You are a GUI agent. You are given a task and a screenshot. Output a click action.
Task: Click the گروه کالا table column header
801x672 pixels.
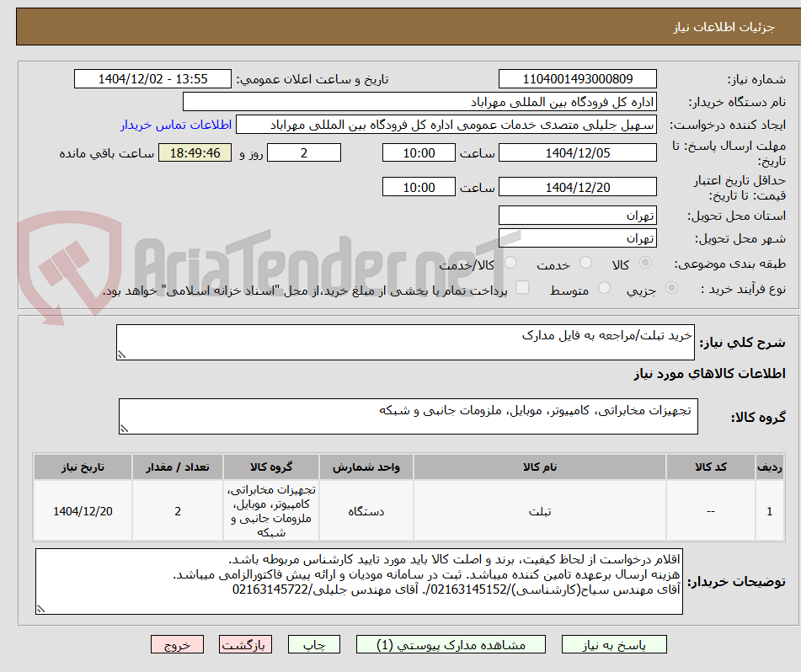[271, 467]
